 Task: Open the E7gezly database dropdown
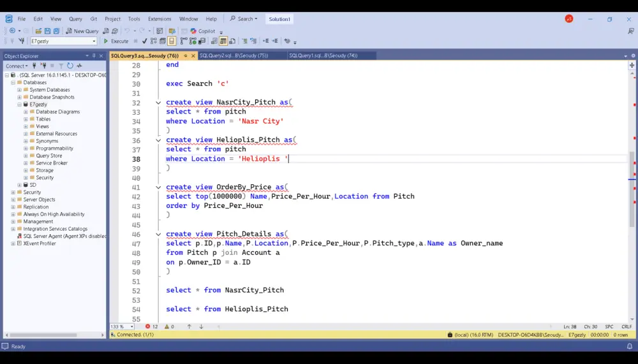click(x=94, y=41)
